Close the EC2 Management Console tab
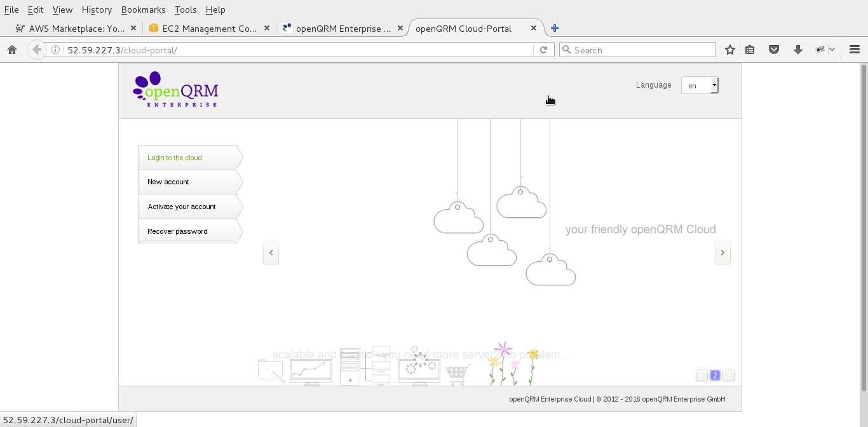The width and height of the screenshot is (868, 427). pos(267,28)
